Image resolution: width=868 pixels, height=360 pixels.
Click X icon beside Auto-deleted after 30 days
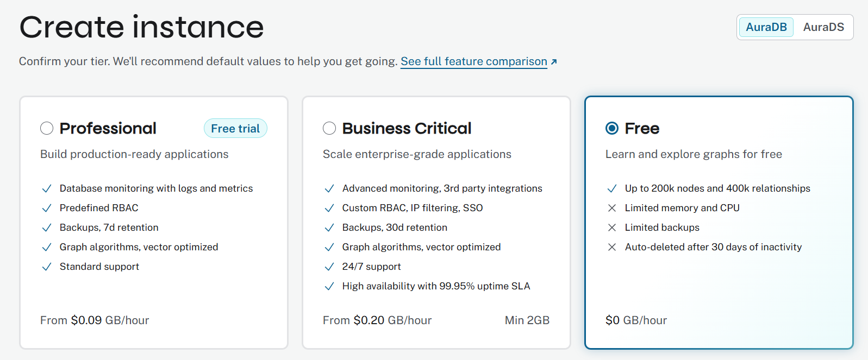612,247
